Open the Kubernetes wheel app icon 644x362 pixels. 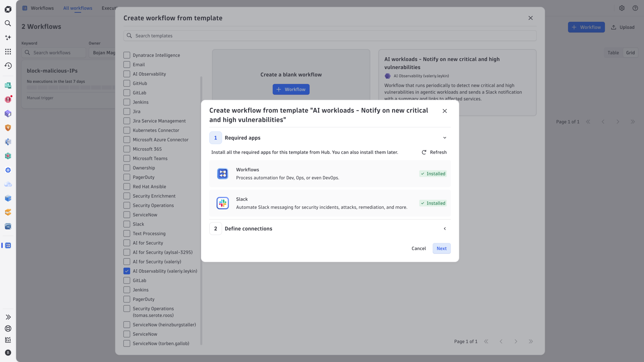[x=8, y=170]
